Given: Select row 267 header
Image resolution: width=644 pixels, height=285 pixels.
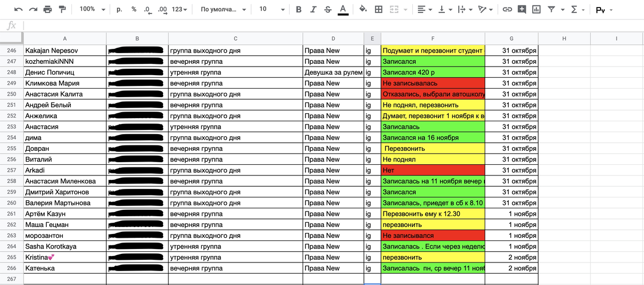Looking at the screenshot, I should pyautogui.click(x=12, y=279).
